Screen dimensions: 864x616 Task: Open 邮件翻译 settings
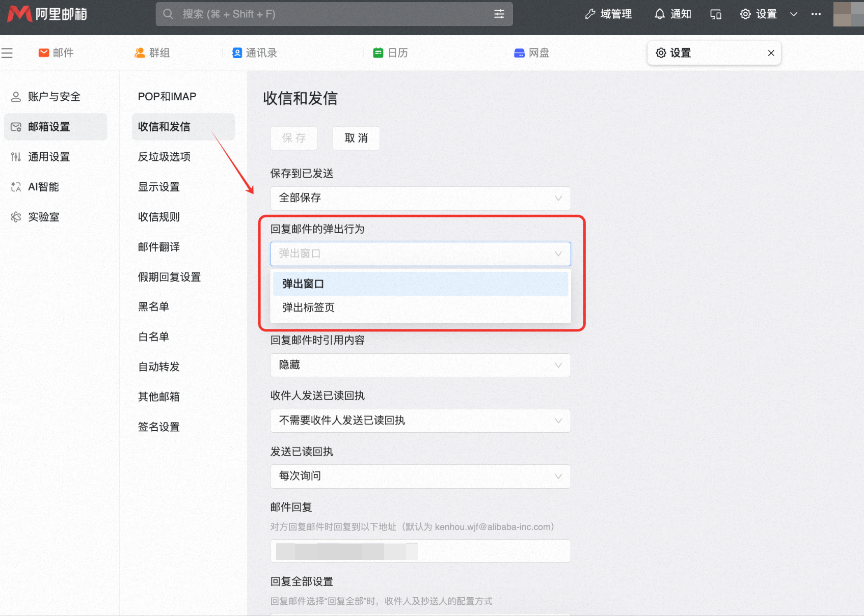[x=183, y=246]
